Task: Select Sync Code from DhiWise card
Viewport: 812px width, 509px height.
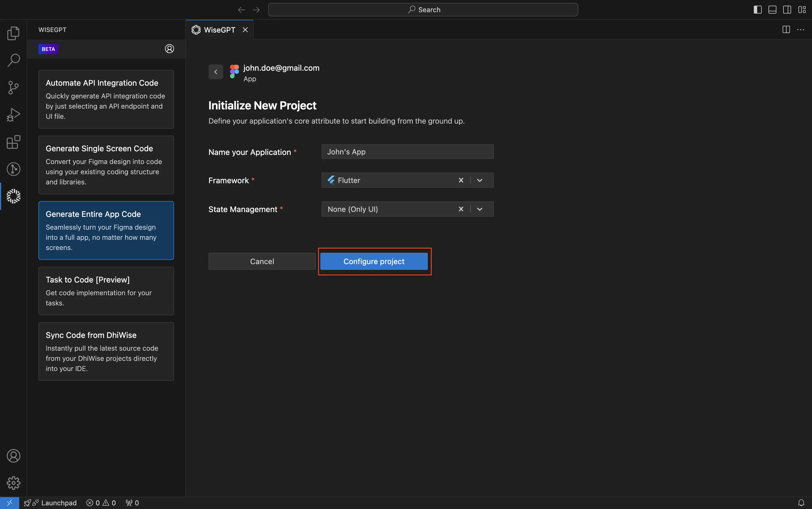Action: pos(106,352)
